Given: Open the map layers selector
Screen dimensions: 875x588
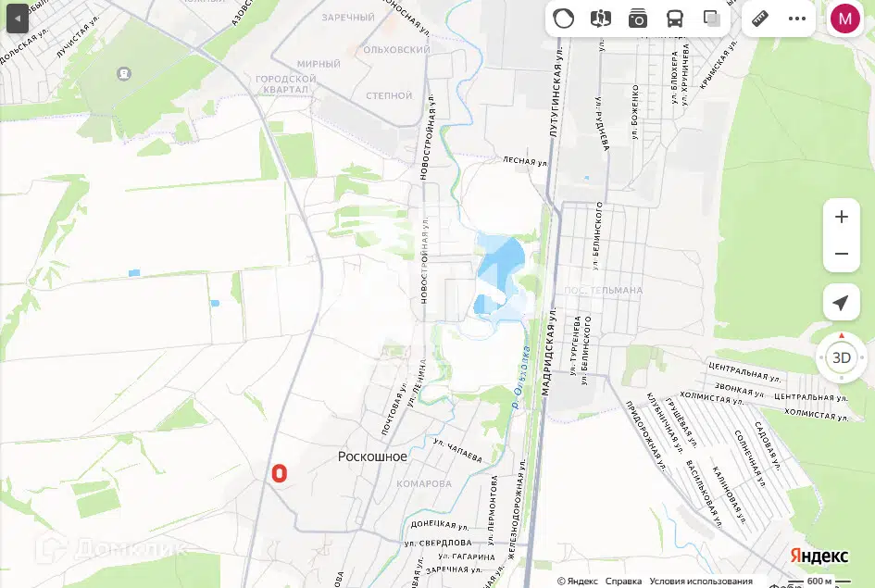Looking at the screenshot, I should (x=711, y=19).
